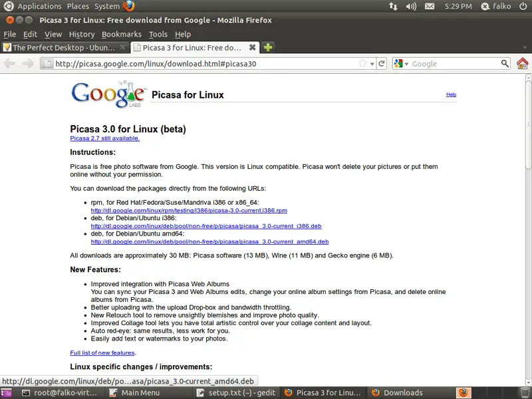Image resolution: width=532 pixels, height=399 pixels.
Task: Click the "New Features:" heading
Action: click(95, 270)
